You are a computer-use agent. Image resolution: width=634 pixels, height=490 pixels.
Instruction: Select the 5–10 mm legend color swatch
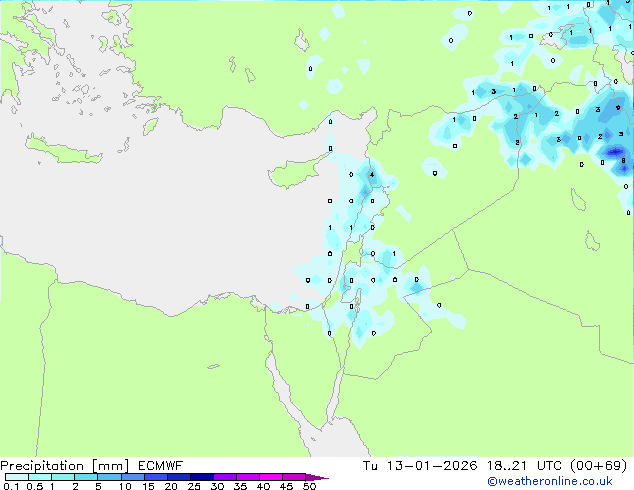(109, 477)
